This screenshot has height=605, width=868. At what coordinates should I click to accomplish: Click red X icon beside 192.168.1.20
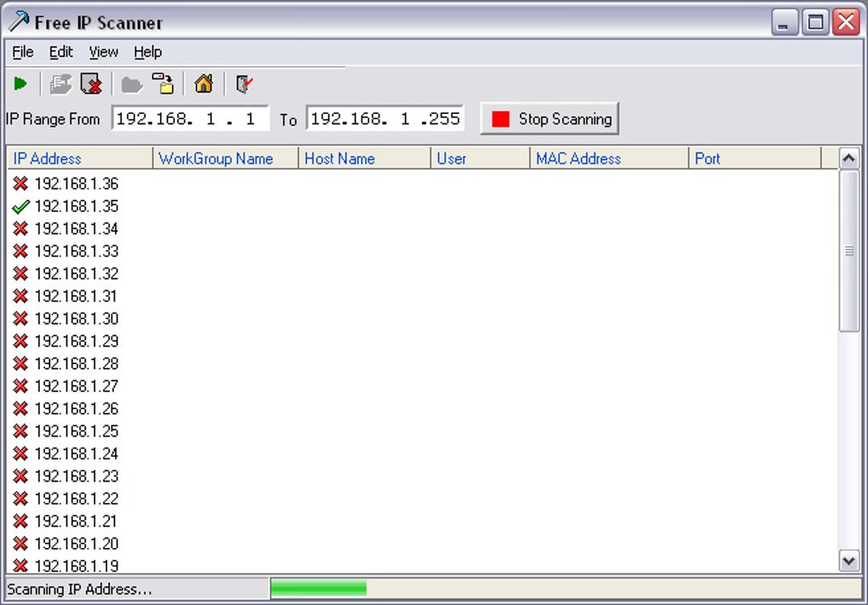pos(20,544)
